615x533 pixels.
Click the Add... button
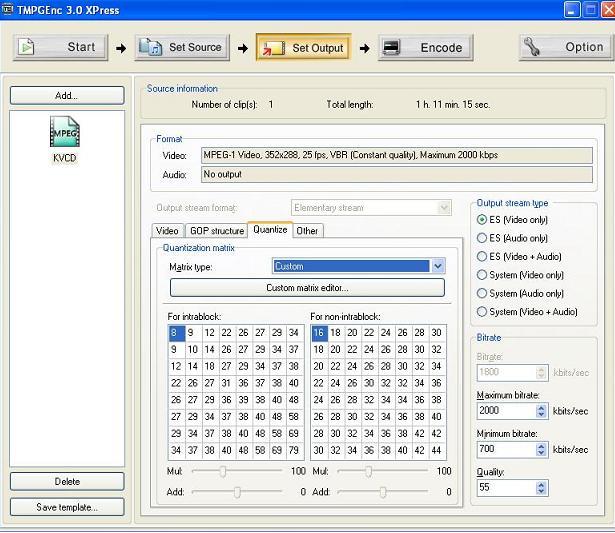[67, 95]
